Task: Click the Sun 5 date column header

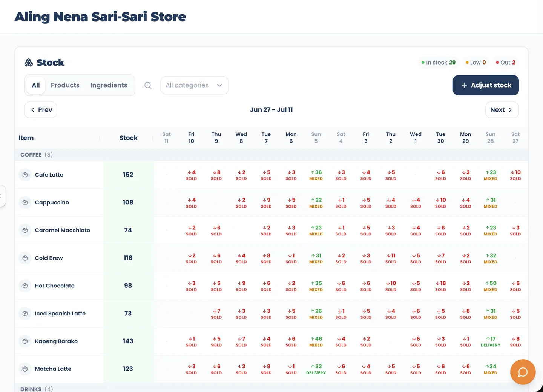Action: pos(316,138)
